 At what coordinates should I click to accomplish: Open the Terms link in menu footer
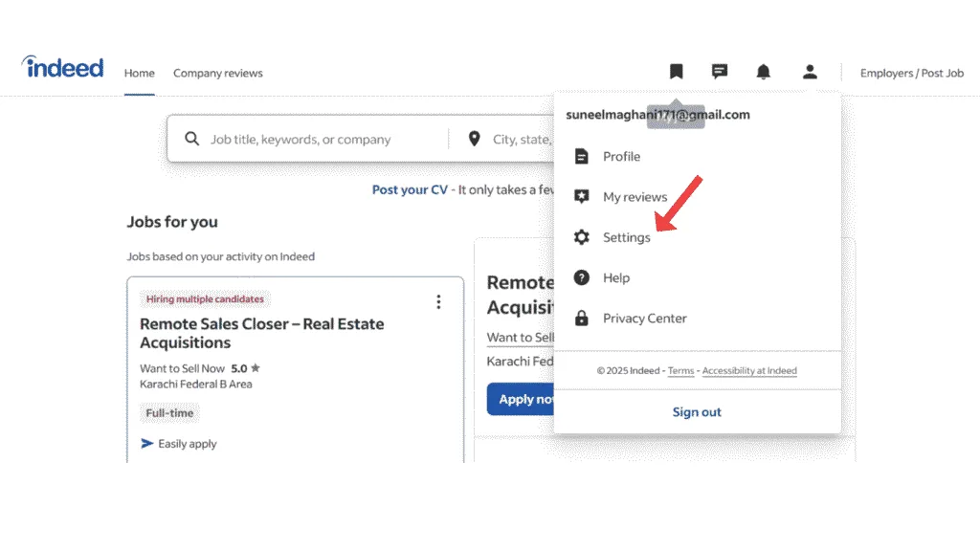(680, 371)
